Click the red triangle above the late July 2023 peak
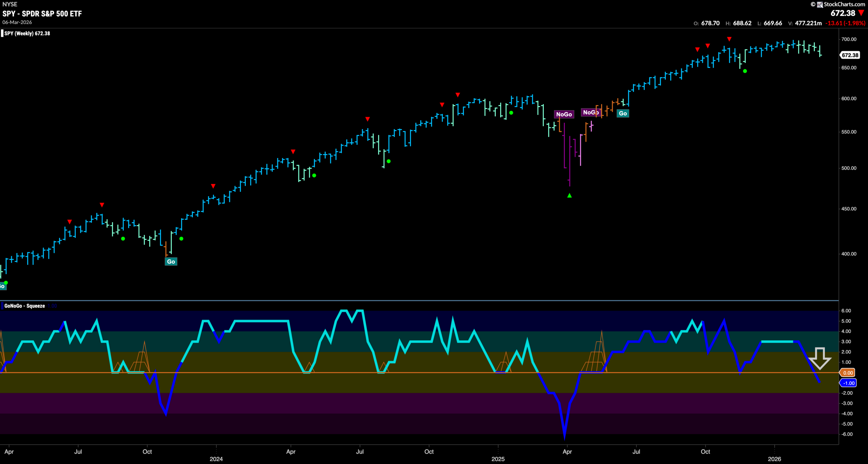 [102, 205]
